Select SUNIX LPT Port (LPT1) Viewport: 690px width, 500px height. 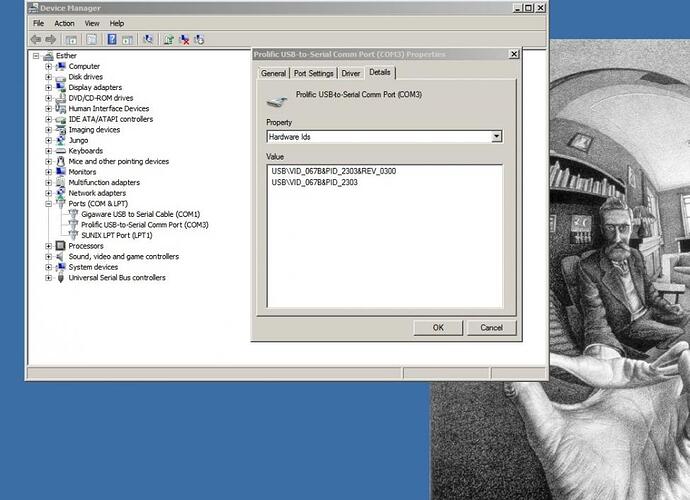117,235
